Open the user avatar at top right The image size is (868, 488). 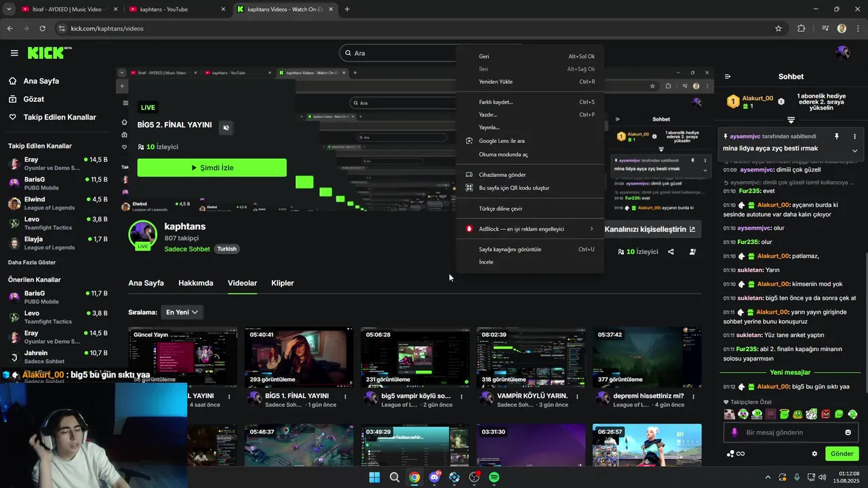pyautogui.click(x=842, y=53)
